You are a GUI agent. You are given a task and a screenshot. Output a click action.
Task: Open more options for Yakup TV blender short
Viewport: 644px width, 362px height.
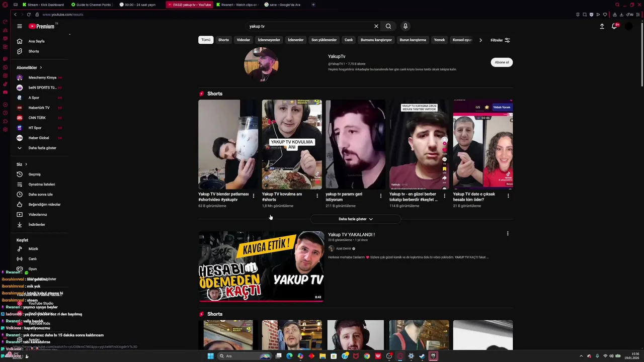point(254,196)
